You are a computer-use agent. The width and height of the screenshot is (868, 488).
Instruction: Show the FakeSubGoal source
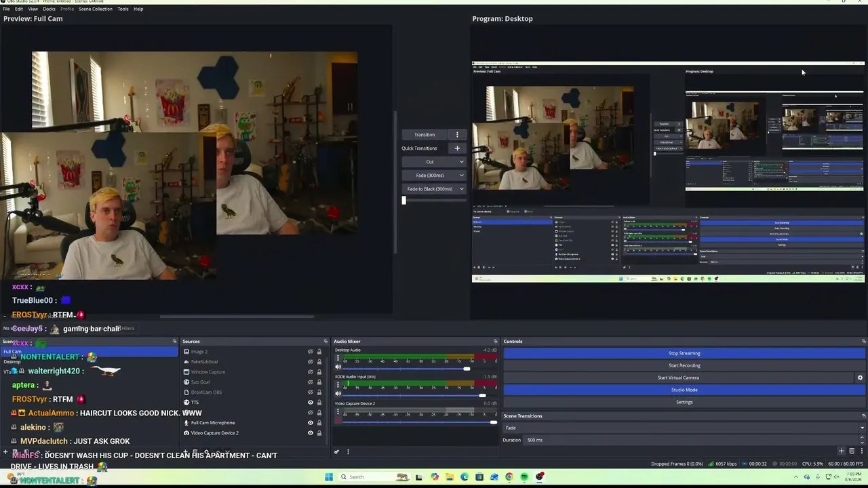[x=311, y=362]
